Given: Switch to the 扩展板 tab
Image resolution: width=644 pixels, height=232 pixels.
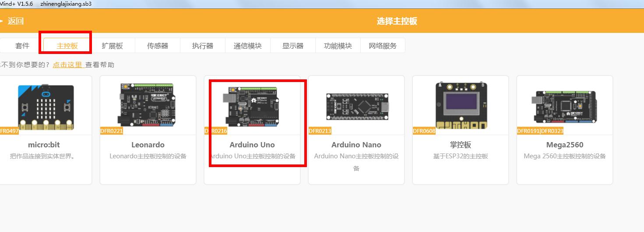Looking at the screenshot, I should click(x=113, y=46).
